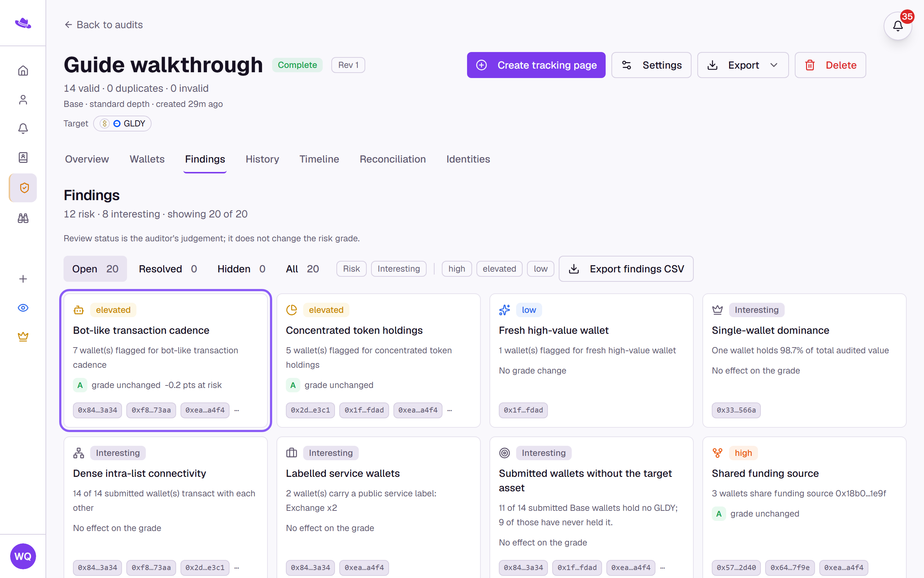Open Concentrated token holdings card
The height and width of the screenshot is (578, 924).
(378, 360)
